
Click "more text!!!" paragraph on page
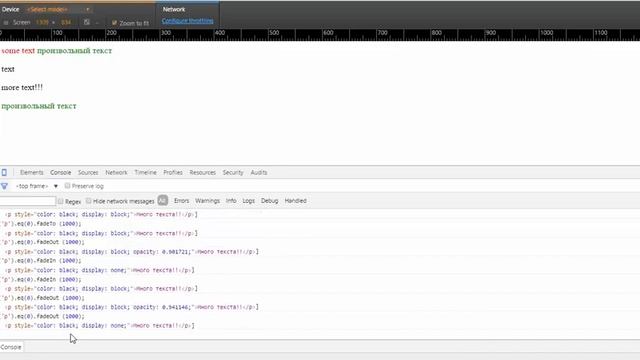tap(22, 87)
